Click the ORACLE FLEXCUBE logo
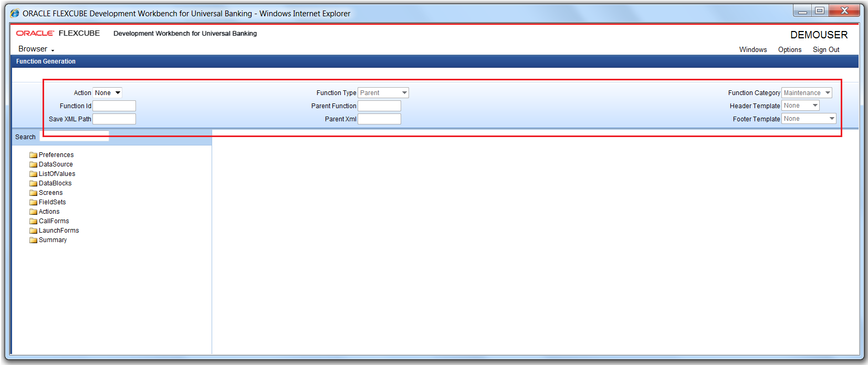The width and height of the screenshot is (868, 365). point(58,33)
